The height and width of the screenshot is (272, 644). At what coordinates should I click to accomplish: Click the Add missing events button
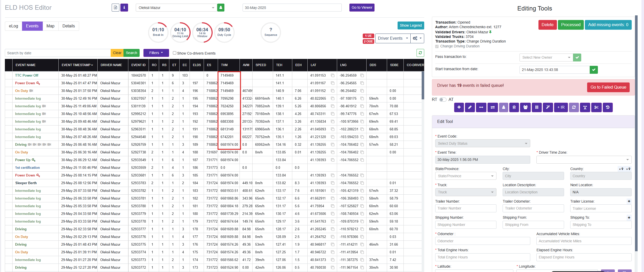point(608,25)
